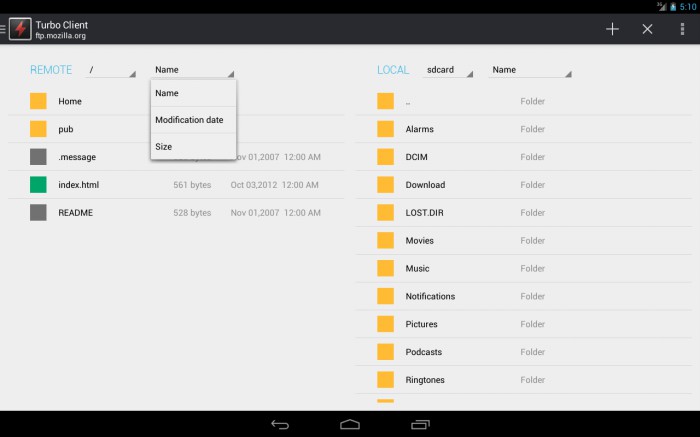700x437 pixels.
Task: Tap the Turbo Client lightning bolt icon
Action: tap(20, 29)
